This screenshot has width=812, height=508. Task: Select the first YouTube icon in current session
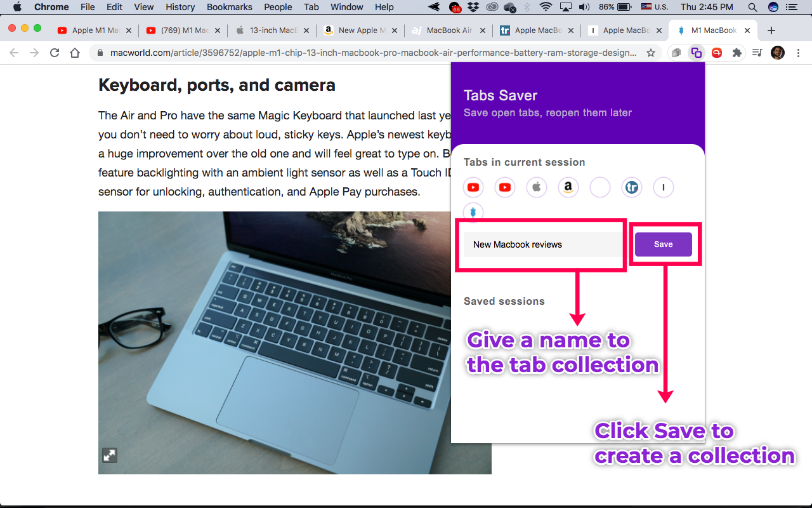[x=473, y=187]
